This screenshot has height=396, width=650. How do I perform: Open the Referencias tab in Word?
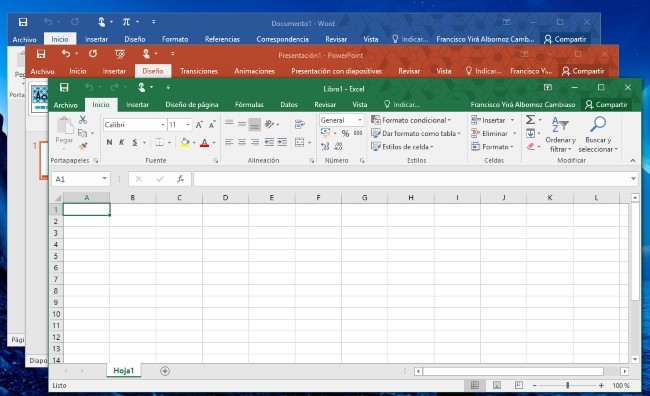(x=222, y=39)
